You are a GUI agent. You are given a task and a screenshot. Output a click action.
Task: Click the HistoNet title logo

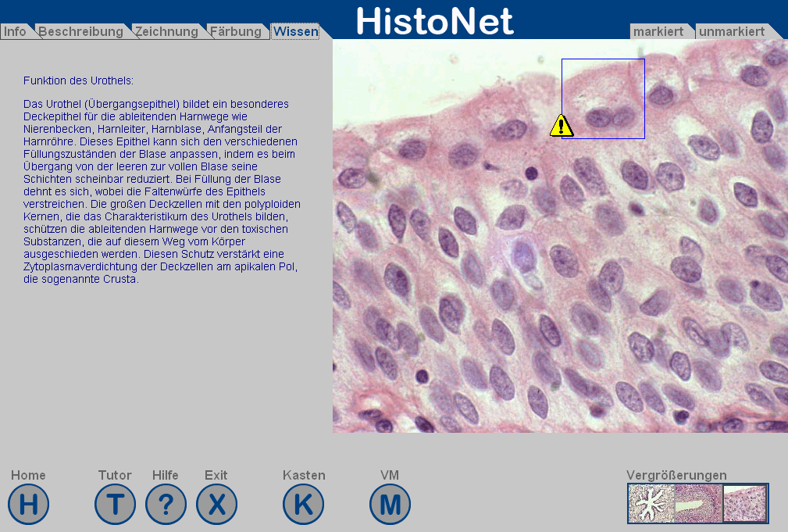[435, 20]
